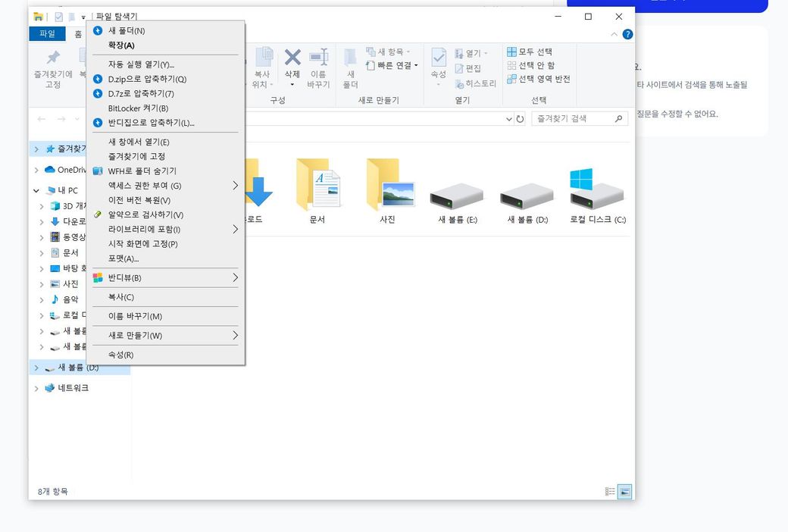Expand the 네트워크 tree node

coord(36,388)
